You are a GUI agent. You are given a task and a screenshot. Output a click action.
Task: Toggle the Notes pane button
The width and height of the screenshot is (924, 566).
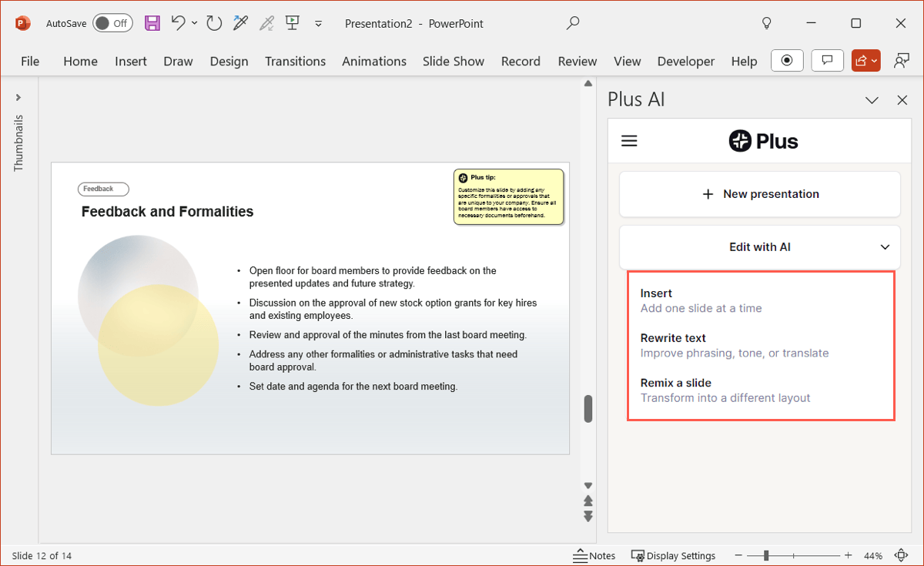594,555
